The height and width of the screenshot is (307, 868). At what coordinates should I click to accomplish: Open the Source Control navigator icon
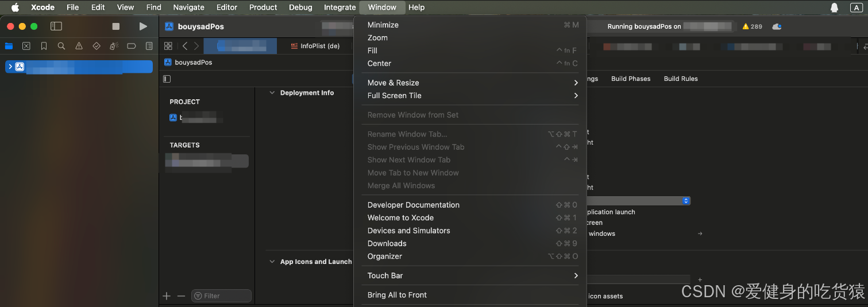(26, 46)
